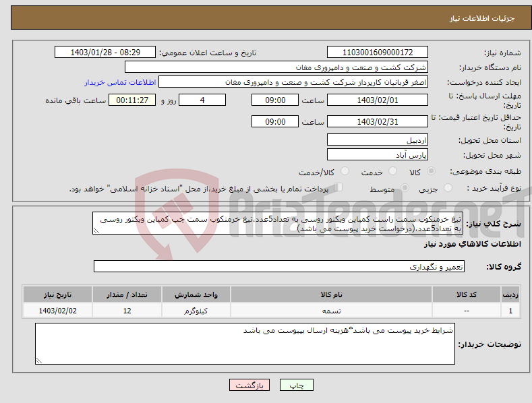Toggle the Islamic treasury bonds payment checkbox
This screenshot has height=403, width=532.
tap(338, 187)
